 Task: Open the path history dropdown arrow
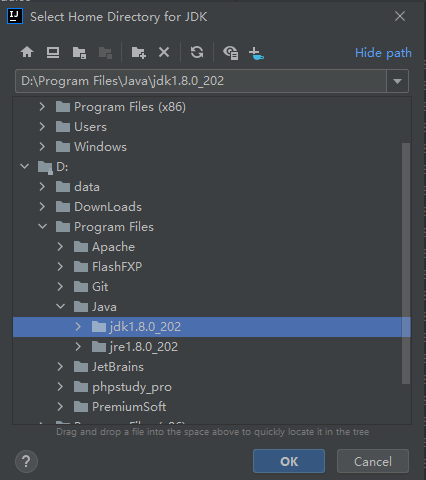(x=397, y=81)
